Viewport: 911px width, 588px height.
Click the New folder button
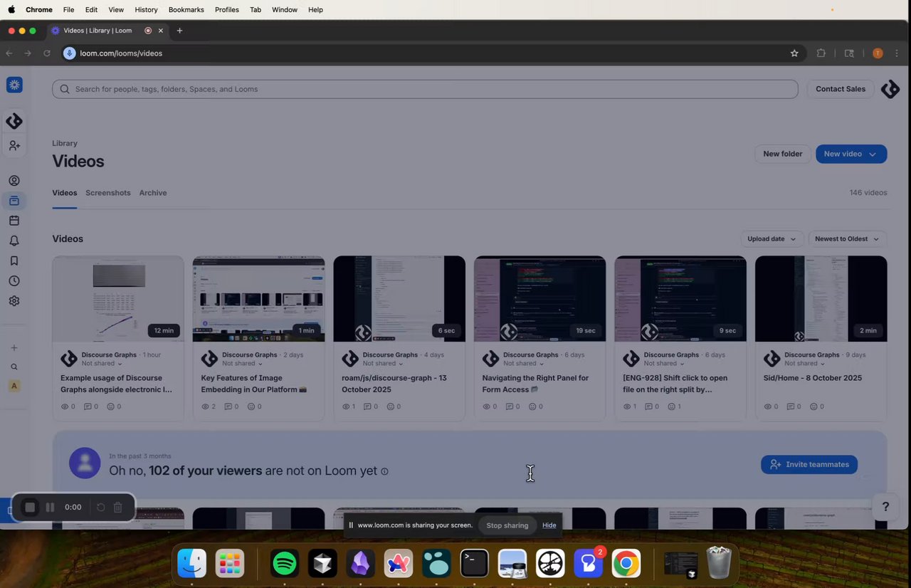783,154
